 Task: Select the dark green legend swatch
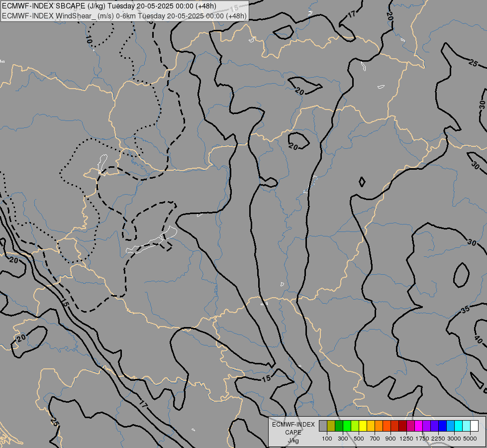pyautogui.click(x=339, y=426)
